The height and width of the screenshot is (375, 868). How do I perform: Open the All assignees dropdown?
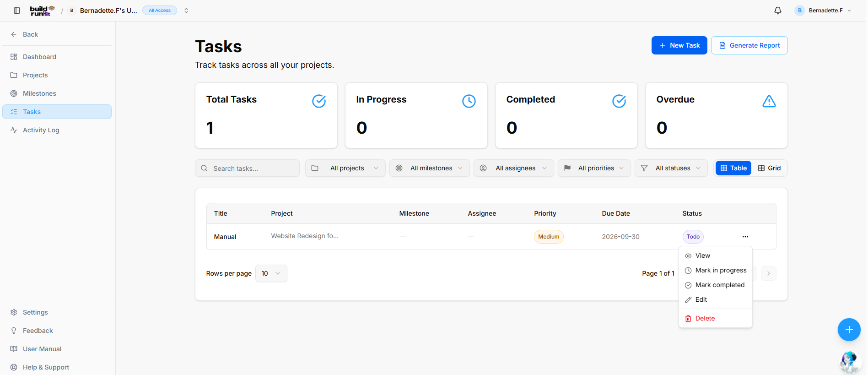pos(514,168)
